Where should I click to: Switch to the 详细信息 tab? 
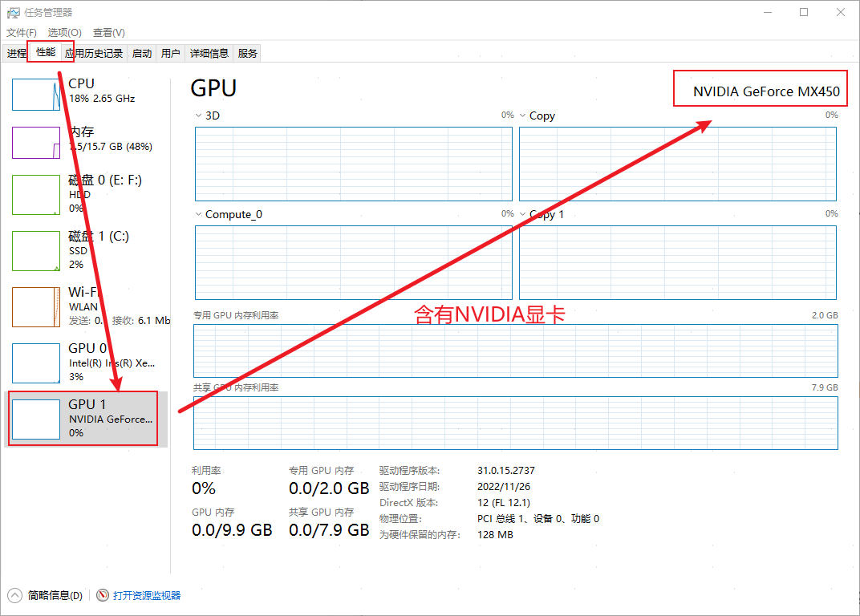pyautogui.click(x=209, y=53)
